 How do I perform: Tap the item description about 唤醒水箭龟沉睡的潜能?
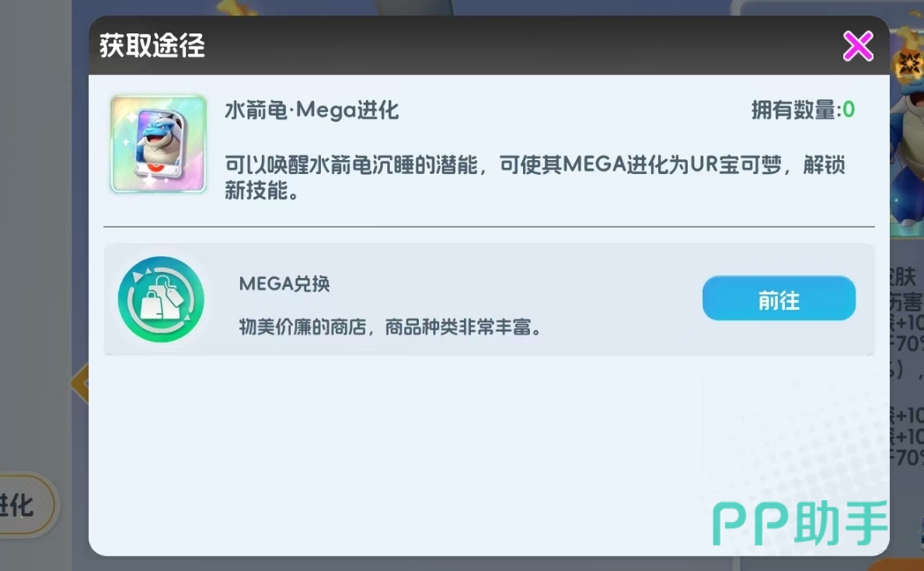535,177
